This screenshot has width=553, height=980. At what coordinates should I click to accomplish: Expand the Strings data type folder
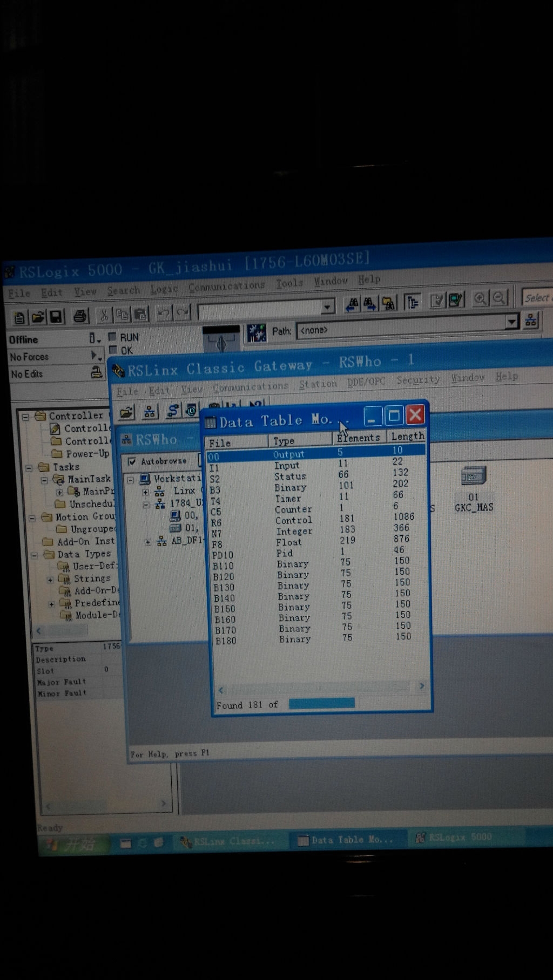(50, 580)
